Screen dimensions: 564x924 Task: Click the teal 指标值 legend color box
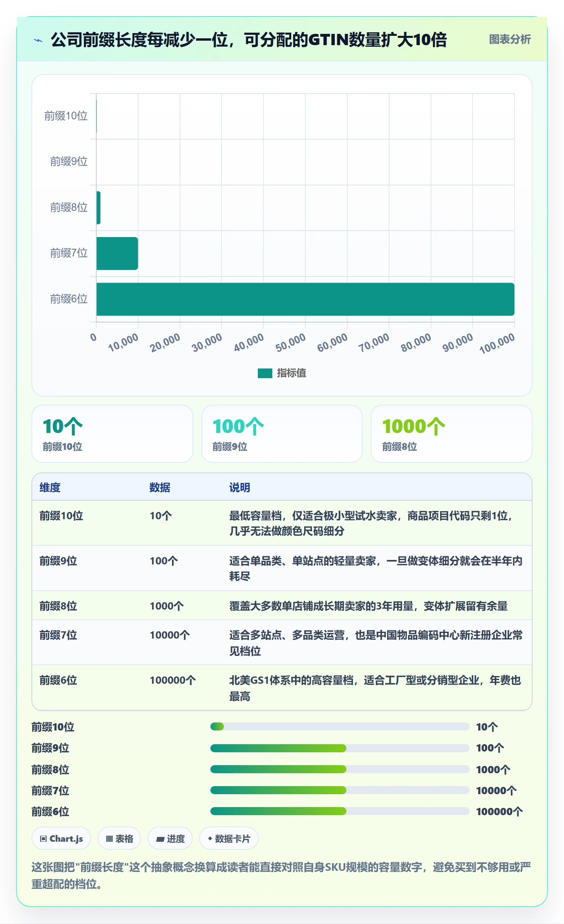coord(265,373)
